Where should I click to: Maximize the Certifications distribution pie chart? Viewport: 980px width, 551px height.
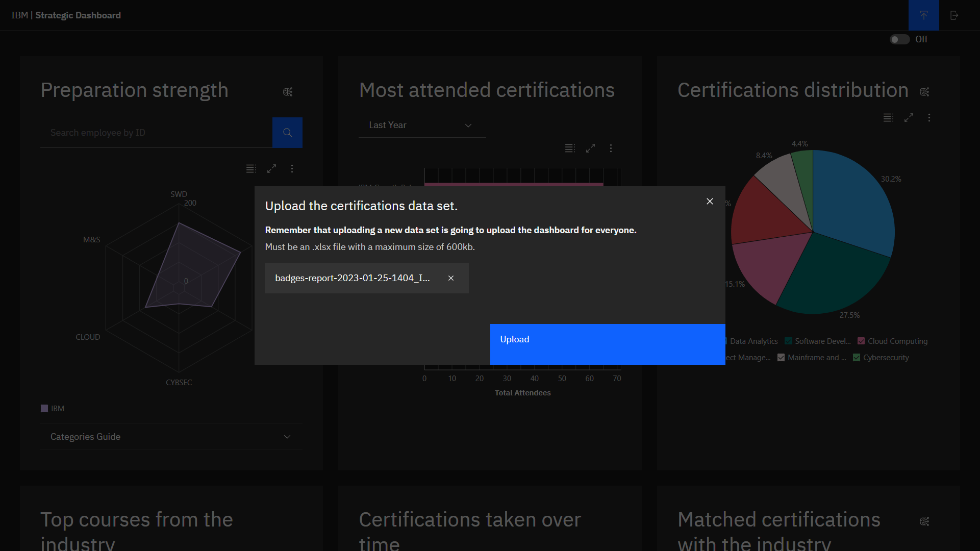[x=909, y=118]
